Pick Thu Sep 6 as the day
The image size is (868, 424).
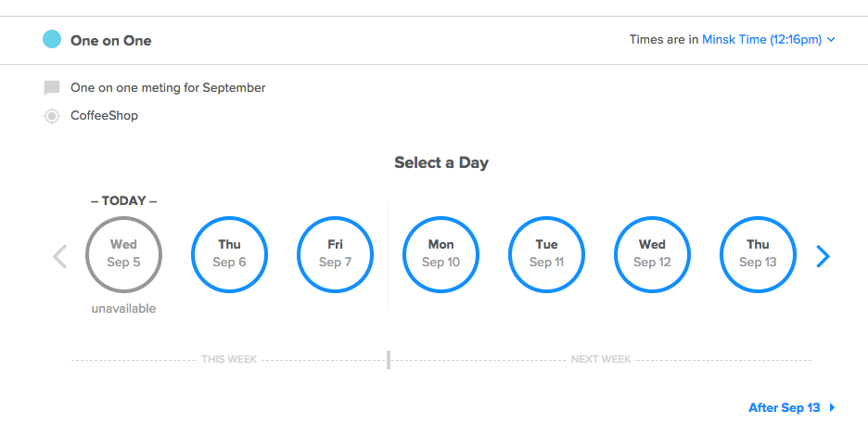(x=229, y=254)
